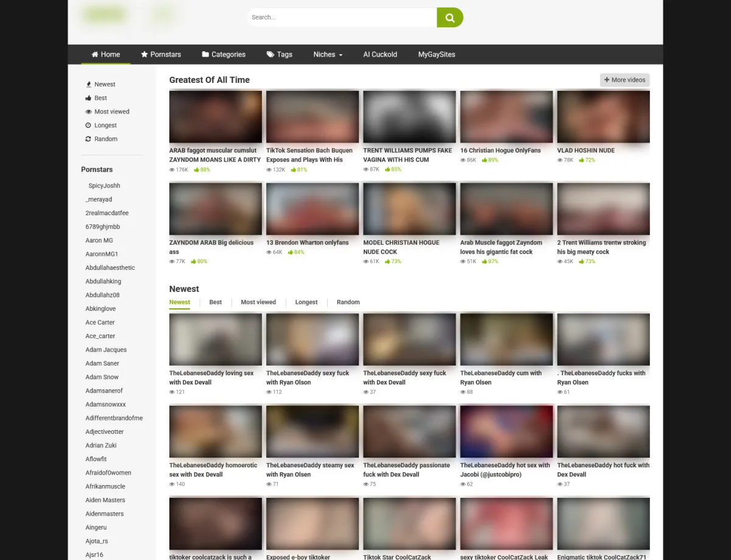Viewport: 731px width, 560px height.
Task: Choose the Random tab under Newest section
Action: coord(348,302)
